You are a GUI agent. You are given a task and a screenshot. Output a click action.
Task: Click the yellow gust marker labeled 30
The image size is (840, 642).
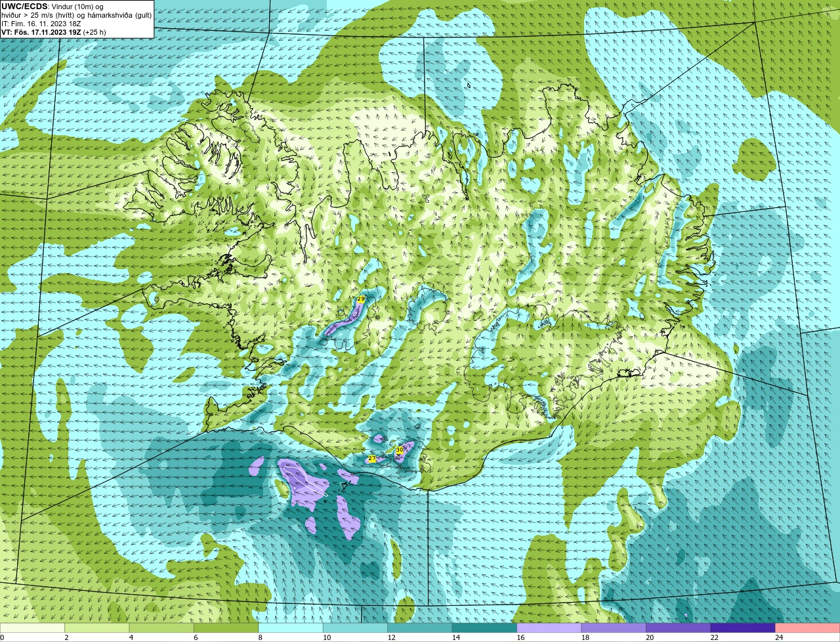tap(399, 450)
